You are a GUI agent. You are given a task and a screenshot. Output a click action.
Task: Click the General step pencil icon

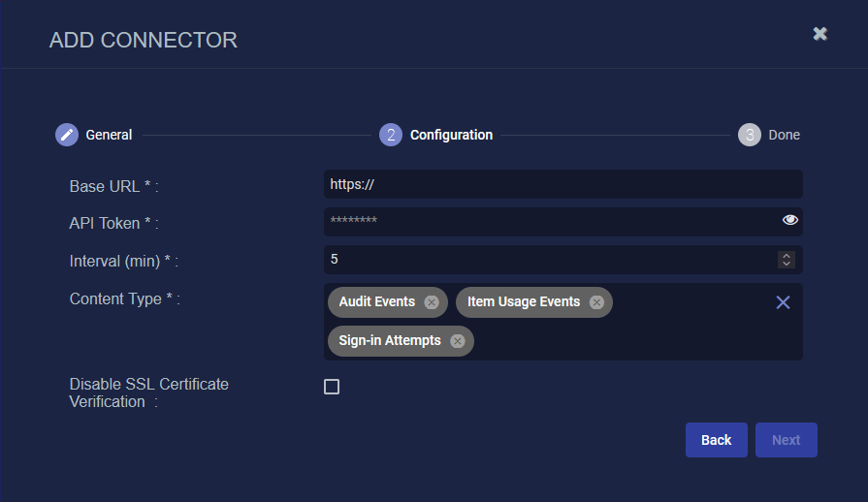(x=67, y=135)
